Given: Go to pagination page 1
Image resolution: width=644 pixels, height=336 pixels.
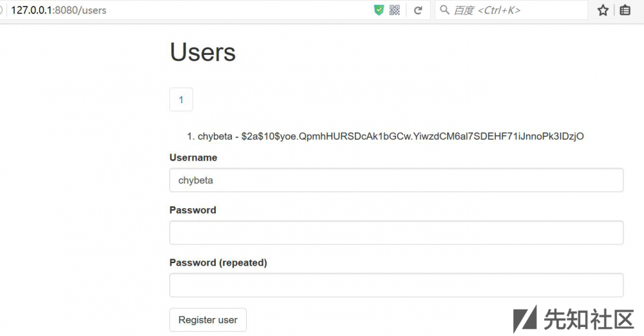Looking at the screenshot, I should click(x=181, y=99).
